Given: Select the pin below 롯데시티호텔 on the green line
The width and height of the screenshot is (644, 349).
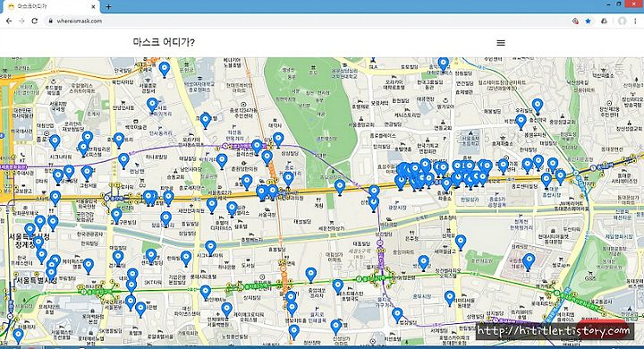Looking at the screenshot, I should [x=206, y=293].
